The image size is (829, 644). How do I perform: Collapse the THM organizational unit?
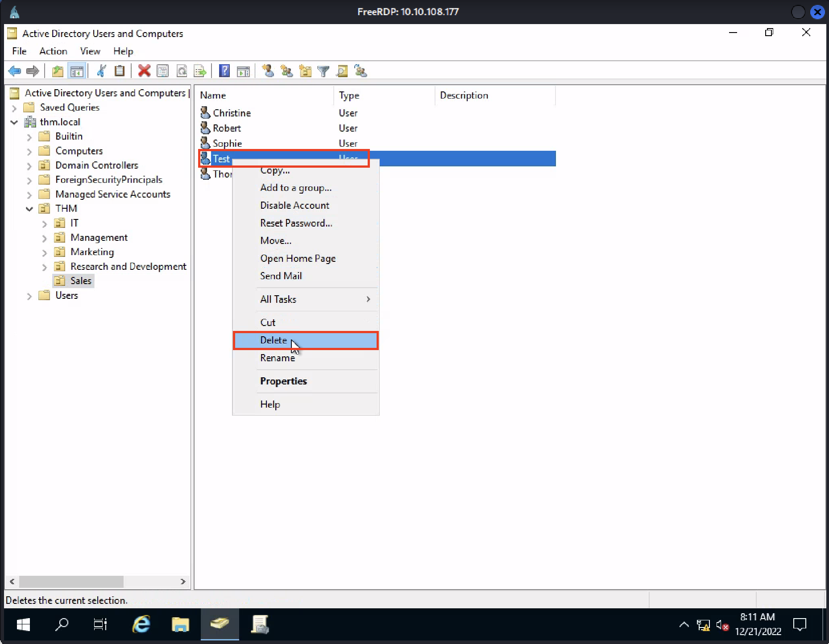click(x=29, y=209)
